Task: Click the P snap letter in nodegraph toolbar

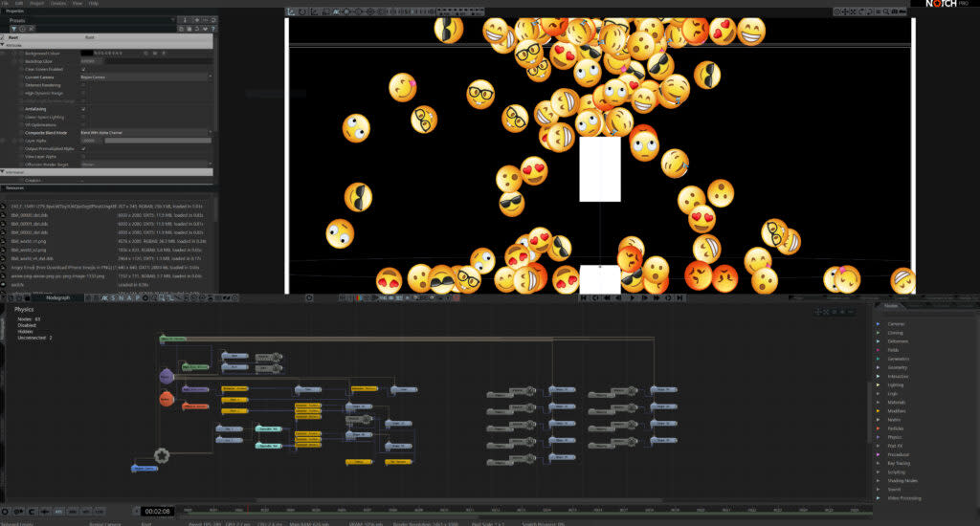Action: click(137, 298)
